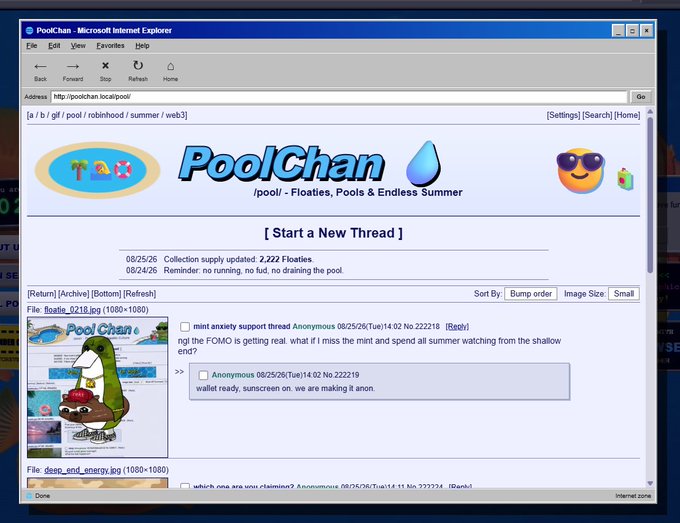680x523 pixels.
Task: Open the deep_end_energy thumbnail image
Action: coord(98,483)
